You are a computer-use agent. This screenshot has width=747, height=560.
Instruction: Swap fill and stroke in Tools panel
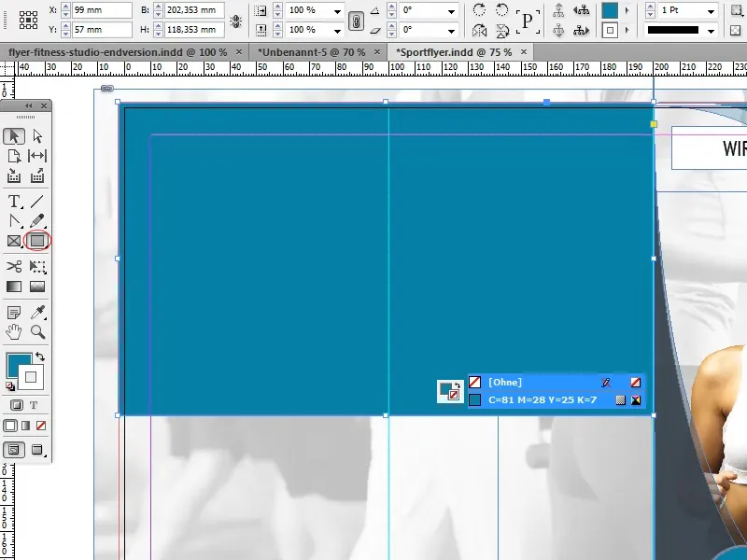40,357
